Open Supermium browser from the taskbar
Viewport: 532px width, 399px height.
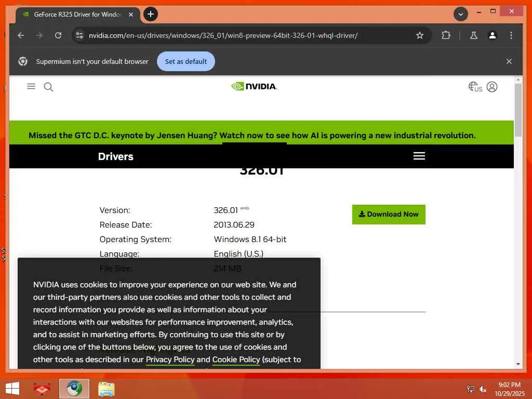click(x=74, y=389)
